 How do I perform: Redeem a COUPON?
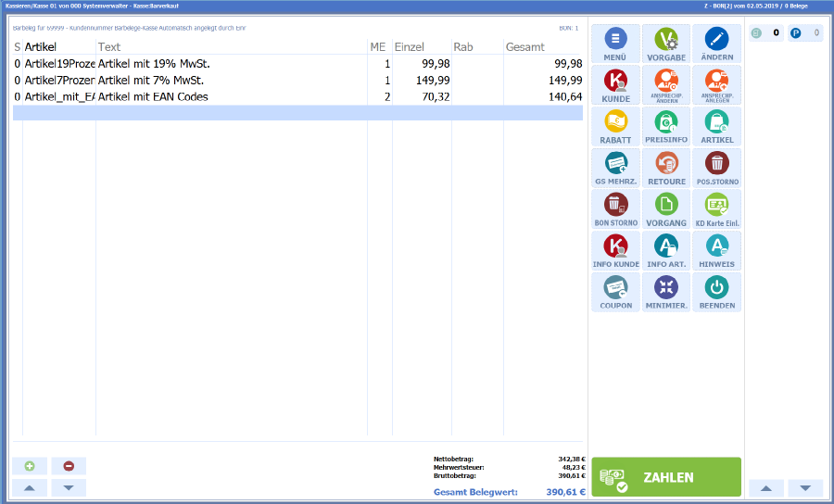(616, 292)
